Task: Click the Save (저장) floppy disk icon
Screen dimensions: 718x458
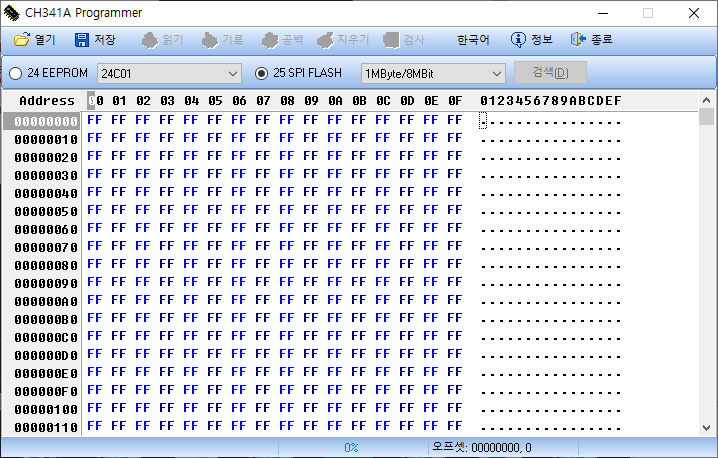Action: coord(82,40)
